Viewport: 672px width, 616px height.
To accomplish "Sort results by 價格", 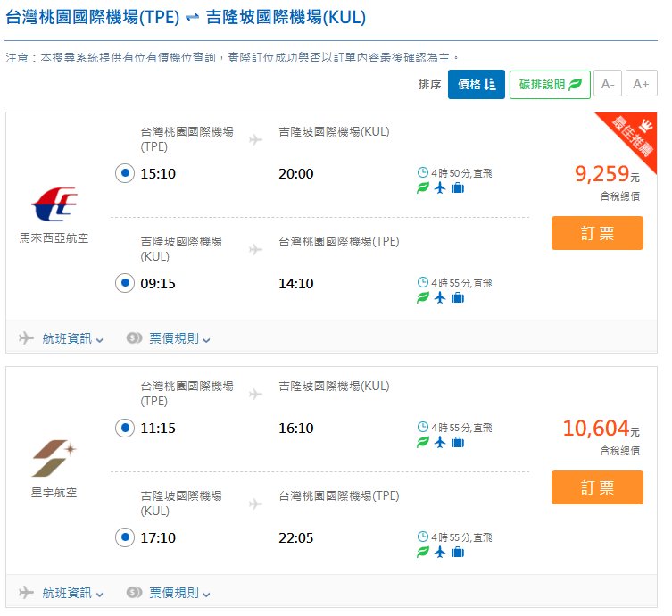I will click(476, 84).
